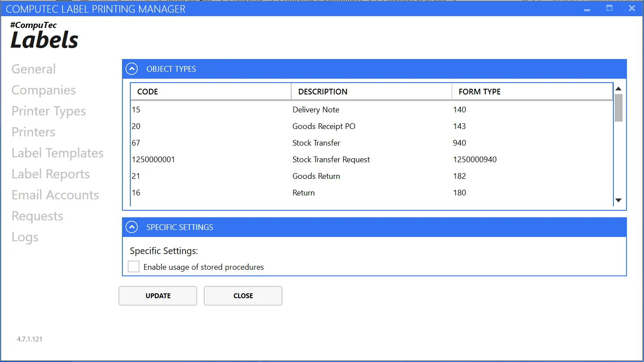This screenshot has height=362, width=644.
Task: Go to Companies in the sidebar
Action: [44, 90]
